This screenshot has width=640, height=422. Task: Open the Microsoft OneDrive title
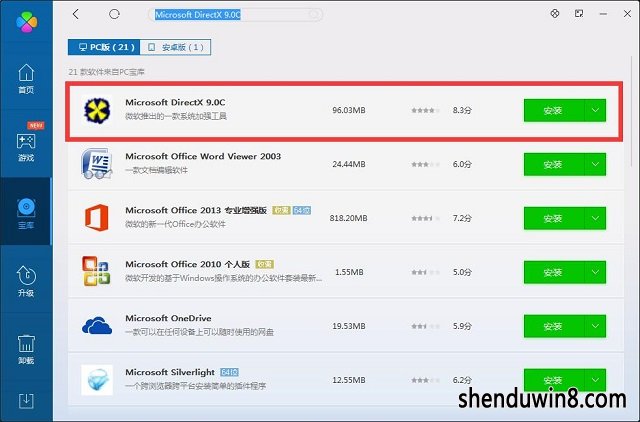pos(168,318)
